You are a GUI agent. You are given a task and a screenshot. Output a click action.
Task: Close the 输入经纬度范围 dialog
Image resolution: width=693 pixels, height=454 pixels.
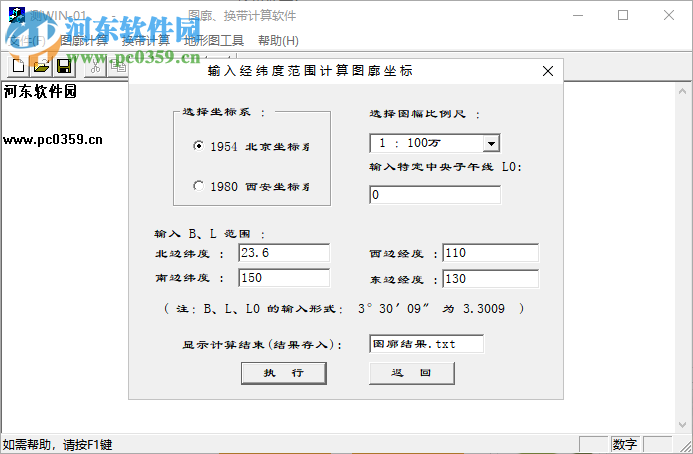coord(548,71)
